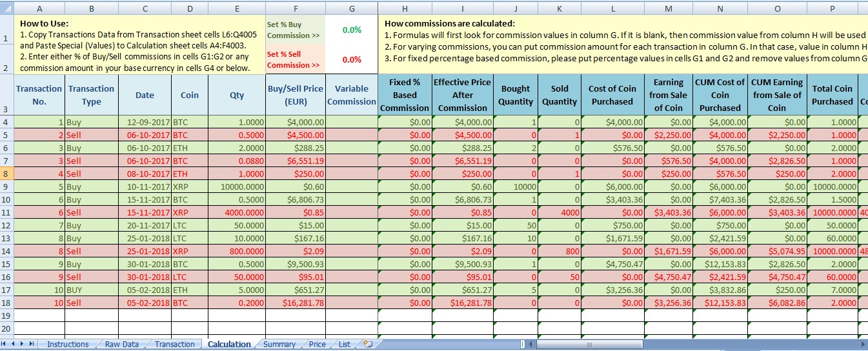Select the cumulative cost cell $7,403.36
Viewport: 868px width, 351px height.
pyautogui.click(x=720, y=199)
